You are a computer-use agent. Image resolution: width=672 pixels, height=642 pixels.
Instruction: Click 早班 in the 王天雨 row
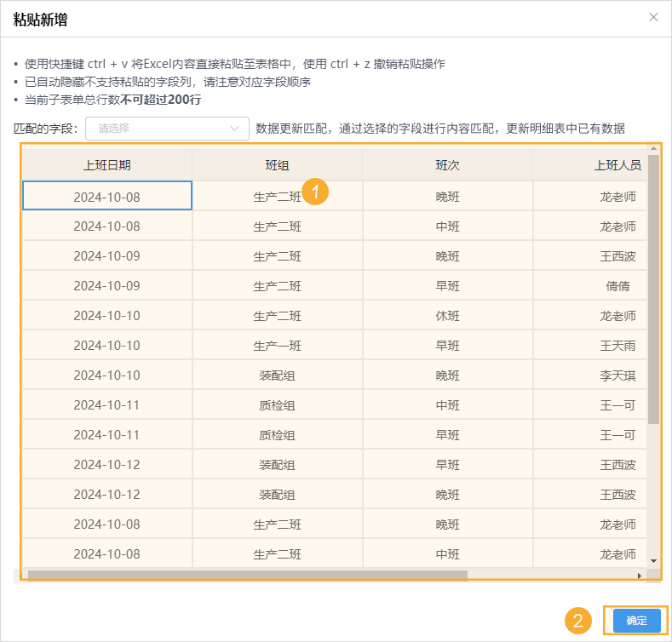point(447,346)
